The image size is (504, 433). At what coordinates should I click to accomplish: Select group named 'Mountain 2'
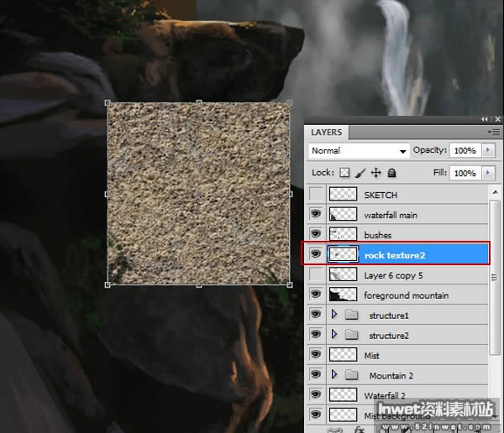tap(391, 375)
